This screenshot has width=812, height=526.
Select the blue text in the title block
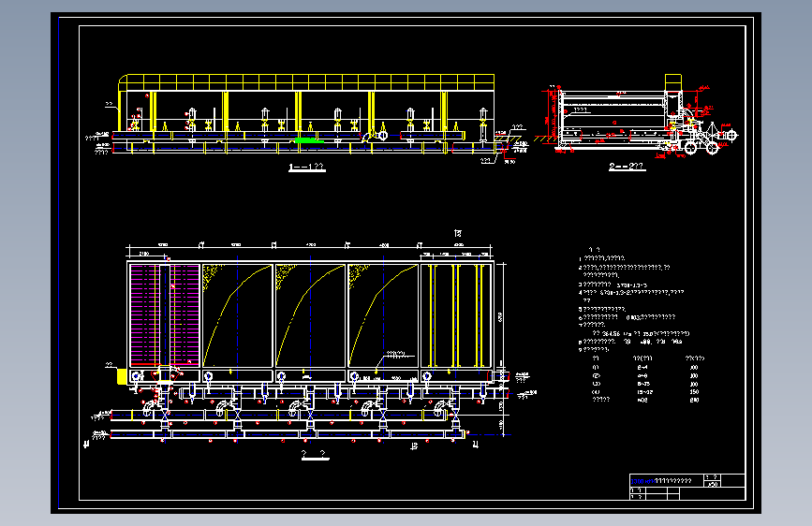[x=642, y=481]
